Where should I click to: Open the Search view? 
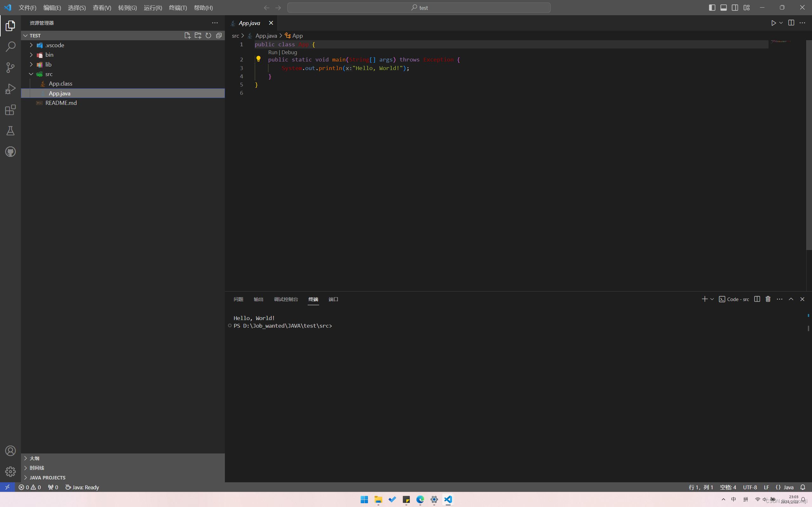click(10, 46)
